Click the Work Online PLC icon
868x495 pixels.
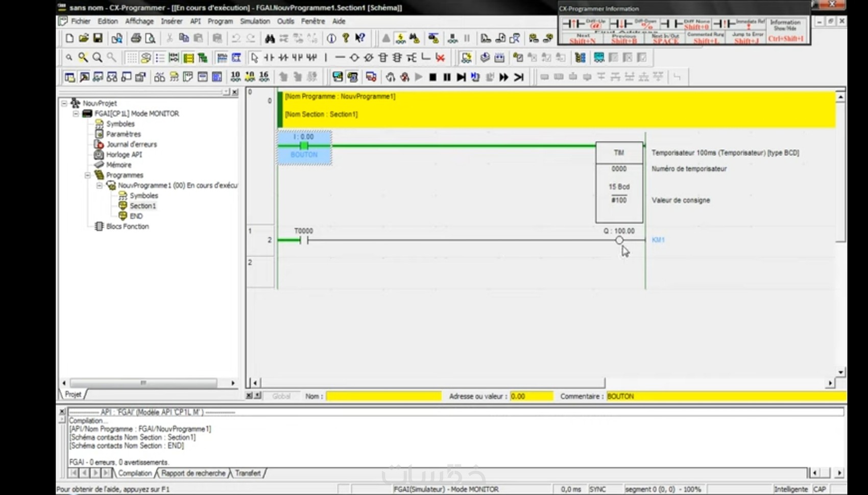(386, 38)
